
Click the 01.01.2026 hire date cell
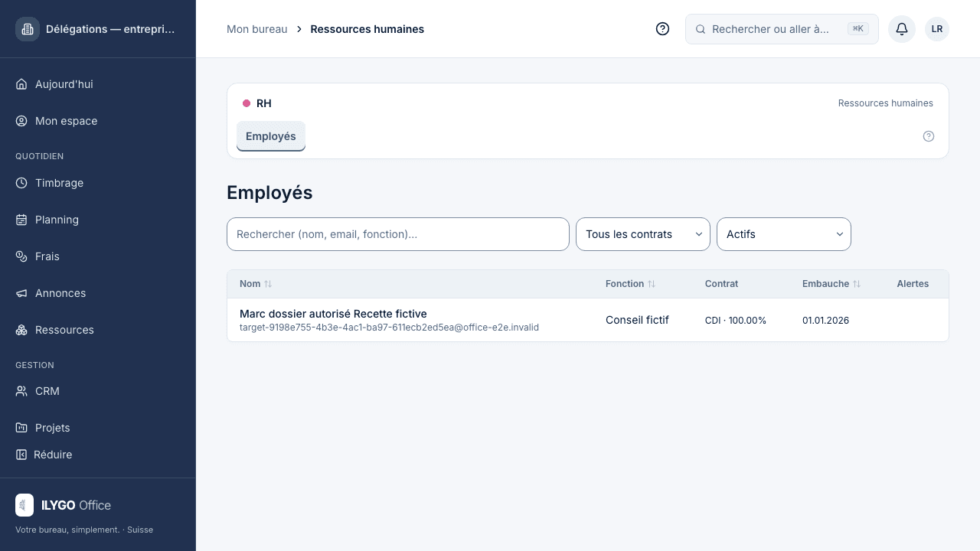825,321
